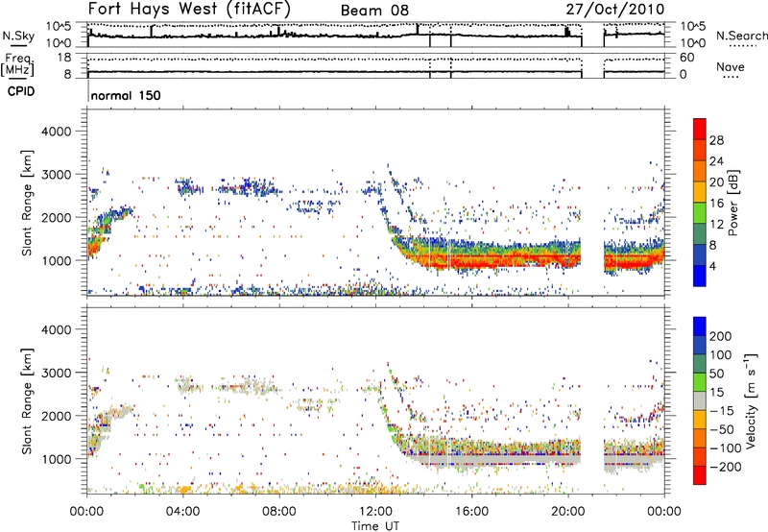Screen dimensions: 768x532
Task: Click the title 'Fort Hays West (fitACF)'
Action: coord(189,9)
